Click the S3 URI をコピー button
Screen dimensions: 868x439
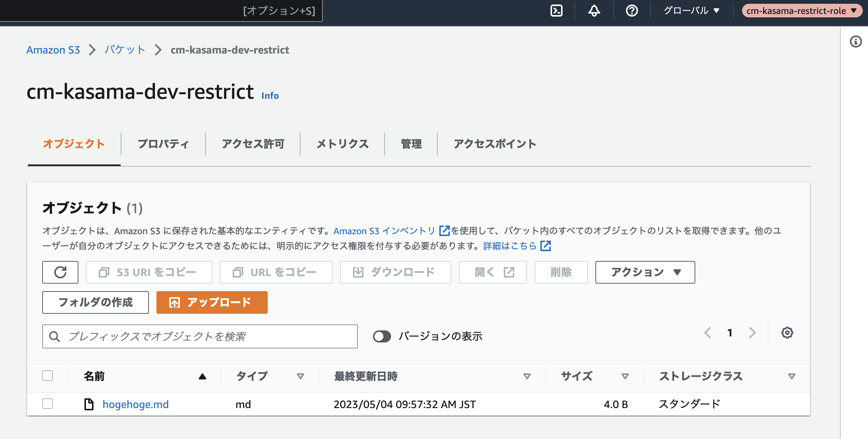click(x=149, y=272)
